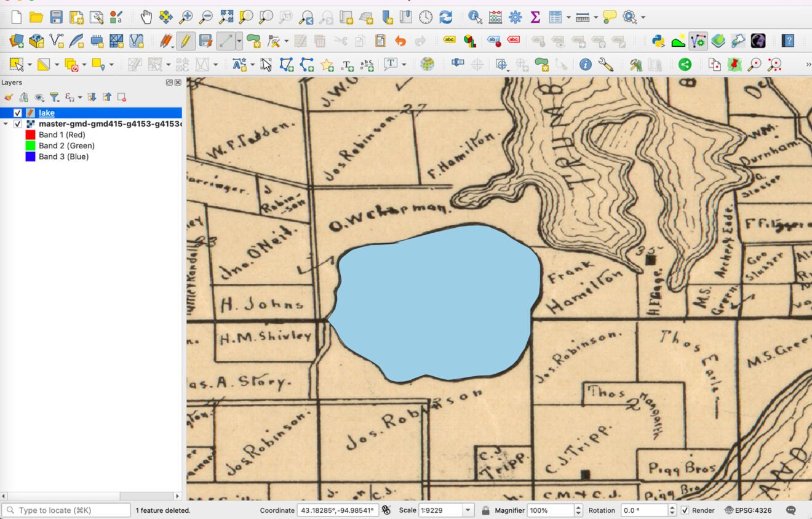Viewport: 812px width, 519px height.
Task: Open the Filter Legend dropdown in Layers panel
Action: pyautogui.click(x=54, y=97)
